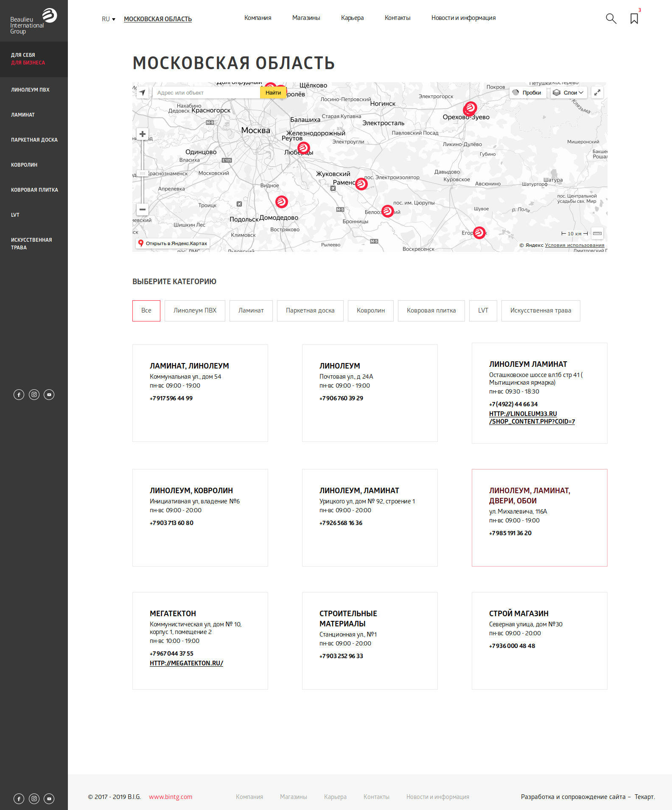
Task: Select the Ковролин category filter
Action: coord(371,311)
